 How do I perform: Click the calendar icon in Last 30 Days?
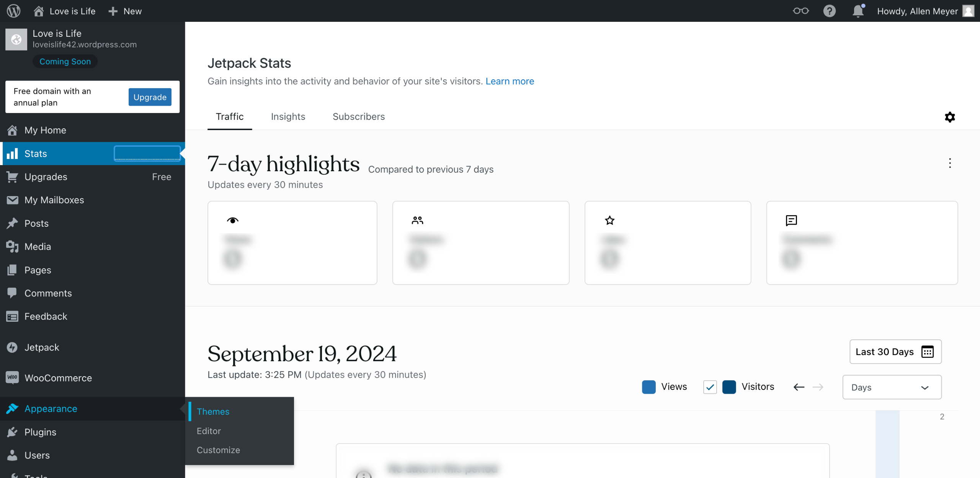pyautogui.click(x=928, y=352)
